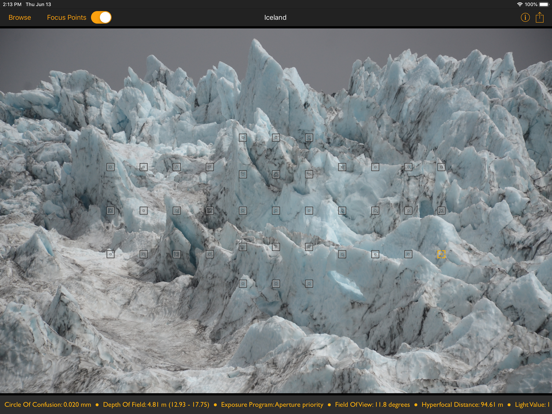This screenshot has height=414, width=552.
Task: Click Field Of View 11.8 degrees entry
Action: click(x=372, y=405)
